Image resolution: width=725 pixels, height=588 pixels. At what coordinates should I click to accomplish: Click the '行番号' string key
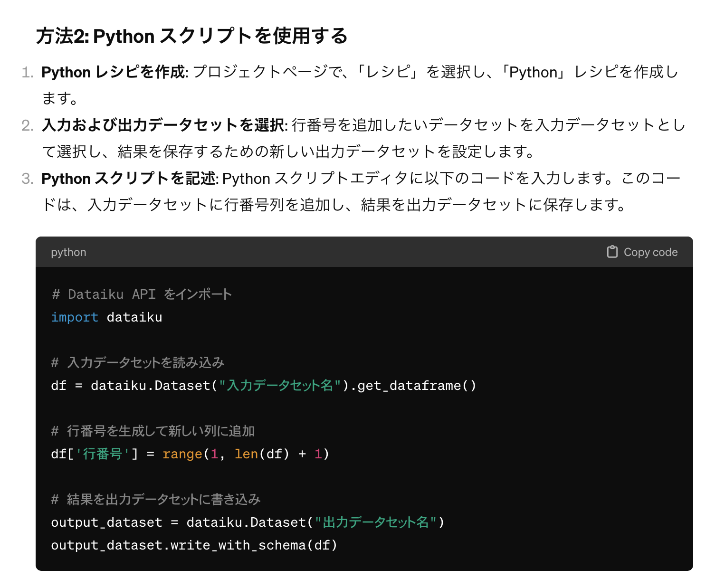(x=103, y=454)
